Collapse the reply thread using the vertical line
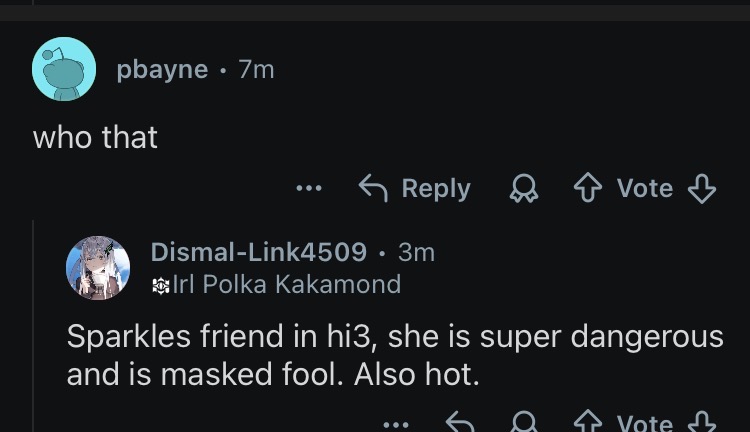Image resolution: width=750 pixels, height=432 pixels. [x=33, y=330]
